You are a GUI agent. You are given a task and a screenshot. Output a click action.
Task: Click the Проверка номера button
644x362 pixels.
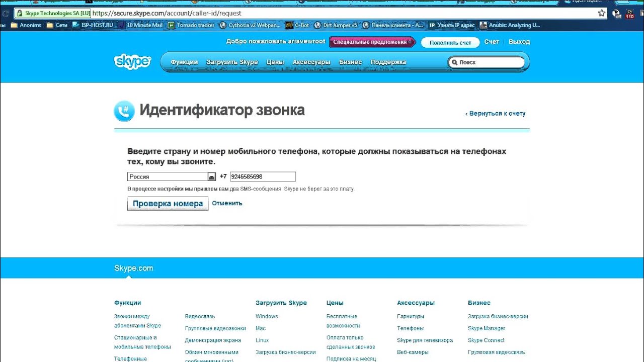pyautogui.click(x=168, y=204)
